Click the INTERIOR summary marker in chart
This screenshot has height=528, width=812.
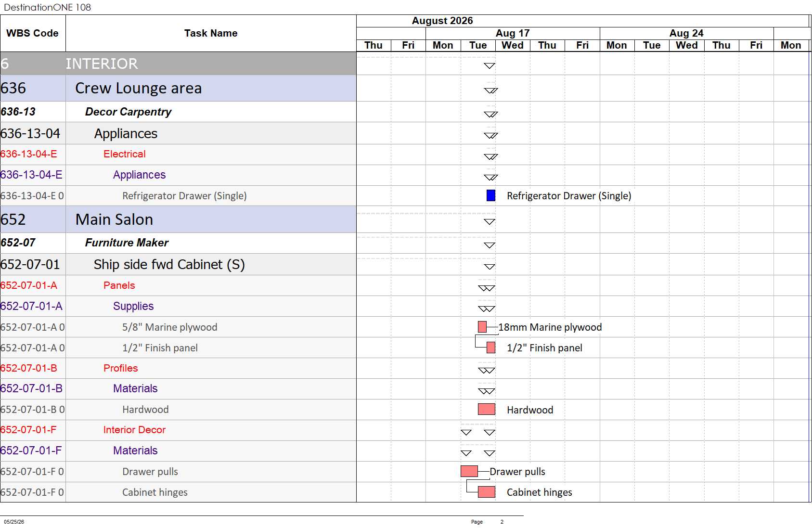point(490,66)
